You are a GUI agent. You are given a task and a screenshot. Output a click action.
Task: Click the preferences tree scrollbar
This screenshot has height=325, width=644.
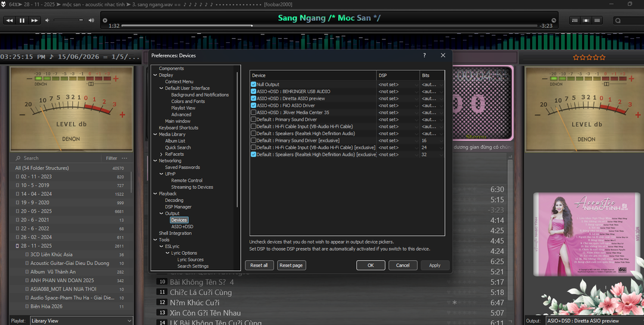237,139
